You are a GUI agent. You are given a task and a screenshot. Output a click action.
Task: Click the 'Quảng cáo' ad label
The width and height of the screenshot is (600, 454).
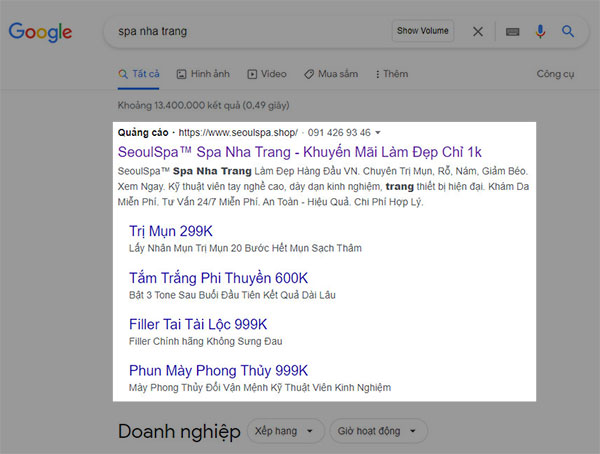point(143,133)
